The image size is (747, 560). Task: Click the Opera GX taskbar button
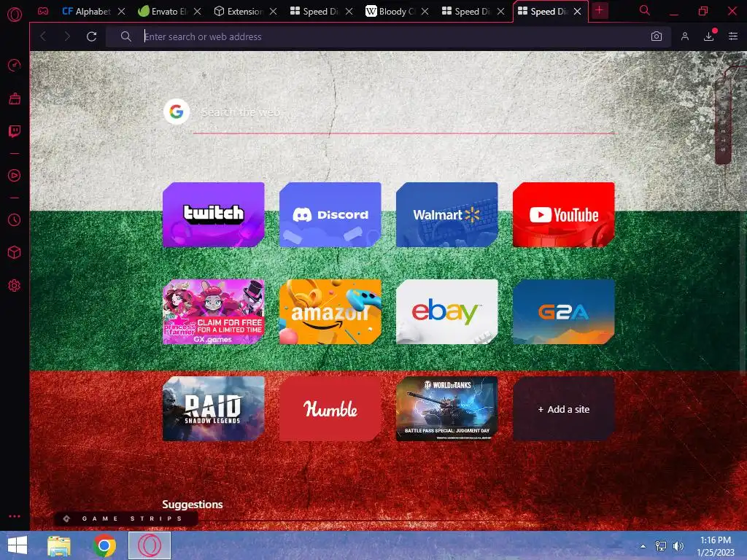150,545
